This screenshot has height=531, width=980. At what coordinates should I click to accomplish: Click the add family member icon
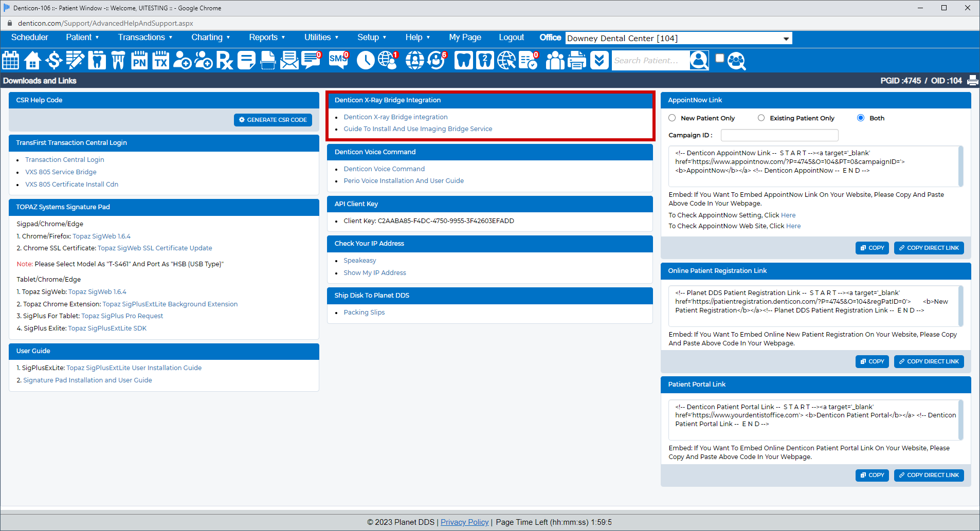pos(204,60)
